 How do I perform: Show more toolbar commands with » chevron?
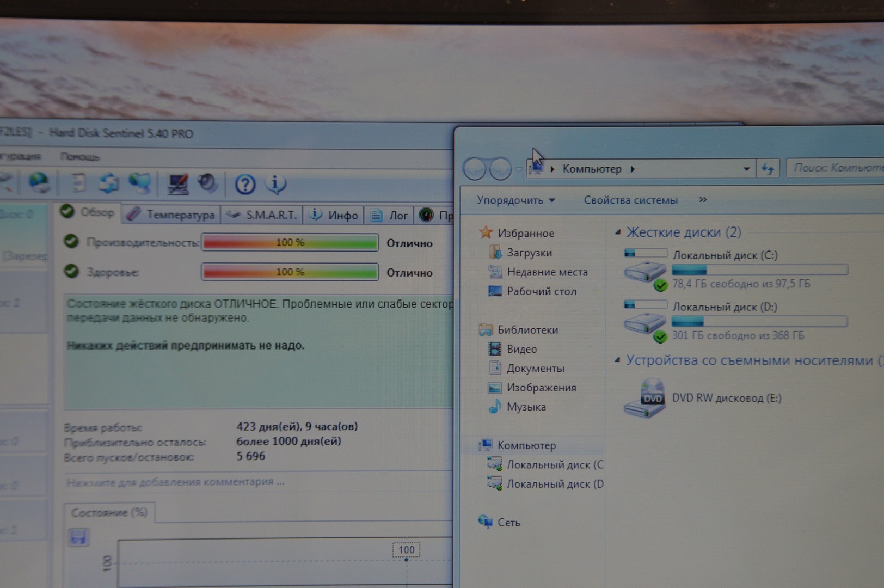pyautogui.click(x=703, y=200)
